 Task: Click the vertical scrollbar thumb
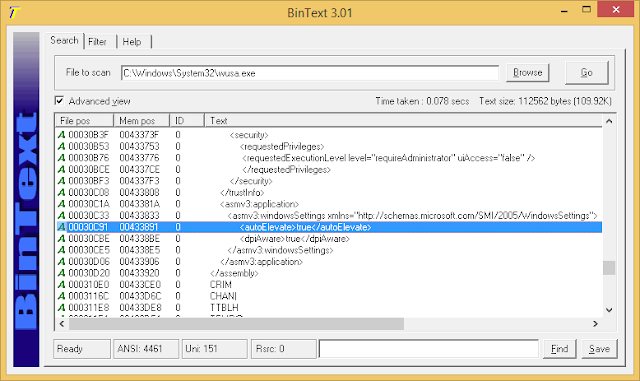609,268
